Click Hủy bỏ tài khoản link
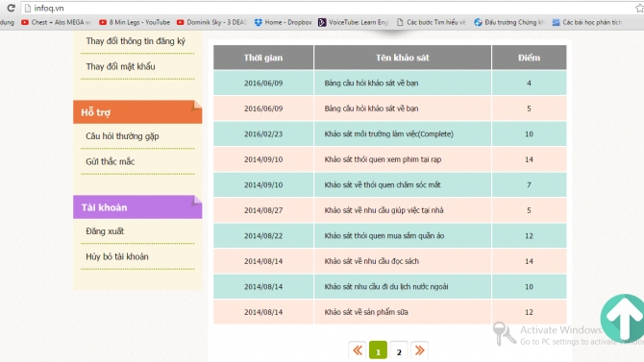Viewport: 644px width, 362px height. (117, 257)
